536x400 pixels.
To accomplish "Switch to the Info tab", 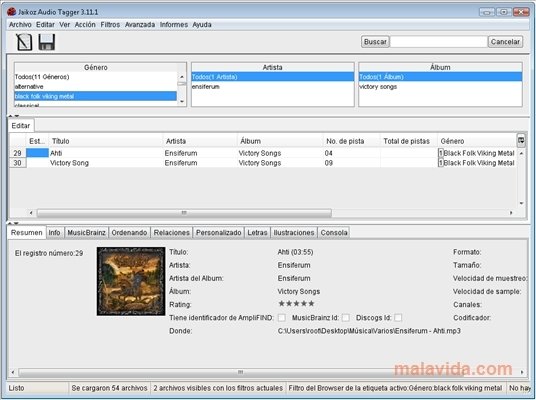I will (54, 232).
